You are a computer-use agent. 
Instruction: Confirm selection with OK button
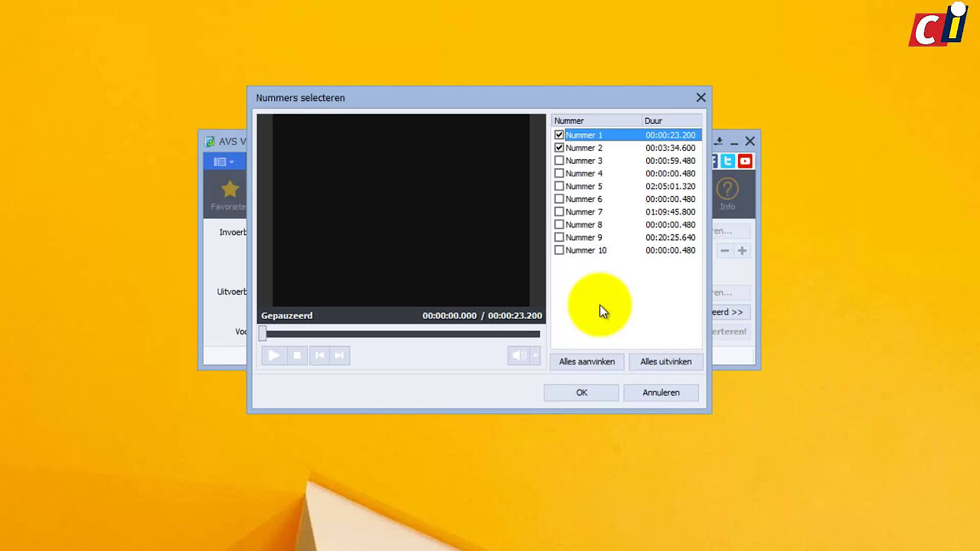[581, 393]
